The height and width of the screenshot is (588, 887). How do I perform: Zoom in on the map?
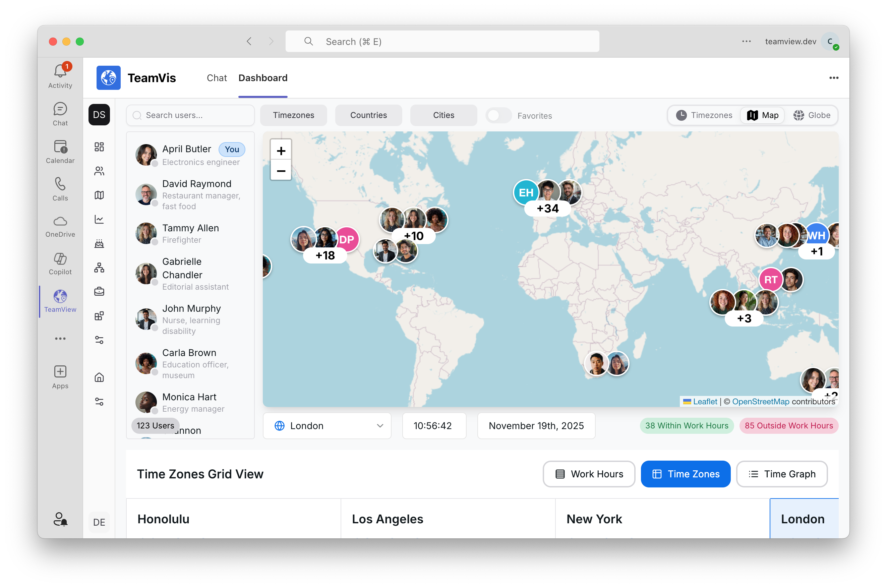click(281, 151)
